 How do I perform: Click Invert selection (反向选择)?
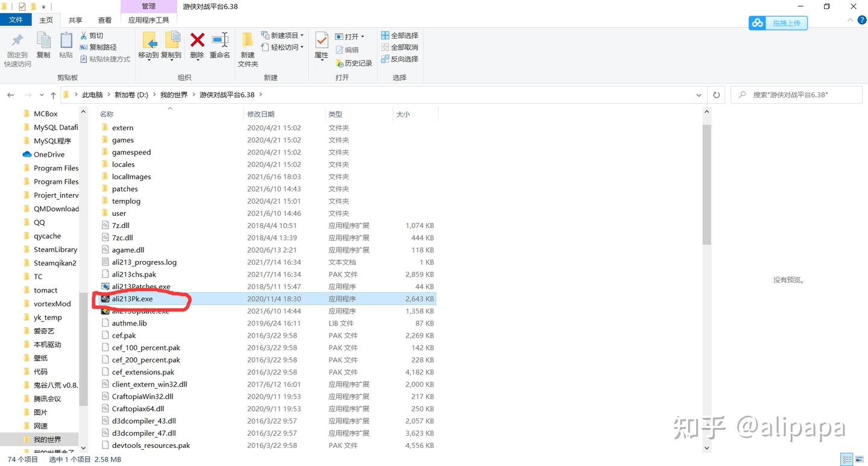tap(400, 59)
